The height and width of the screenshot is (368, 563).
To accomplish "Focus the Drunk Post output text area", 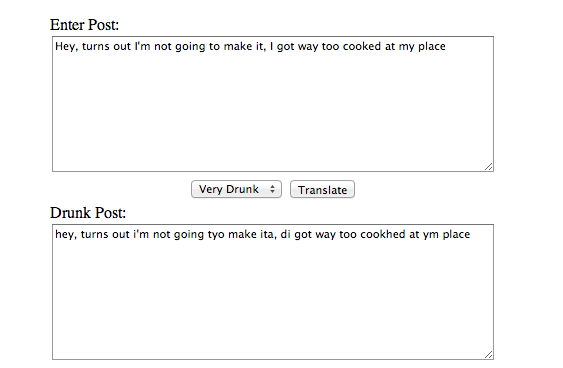I will 273,292.
